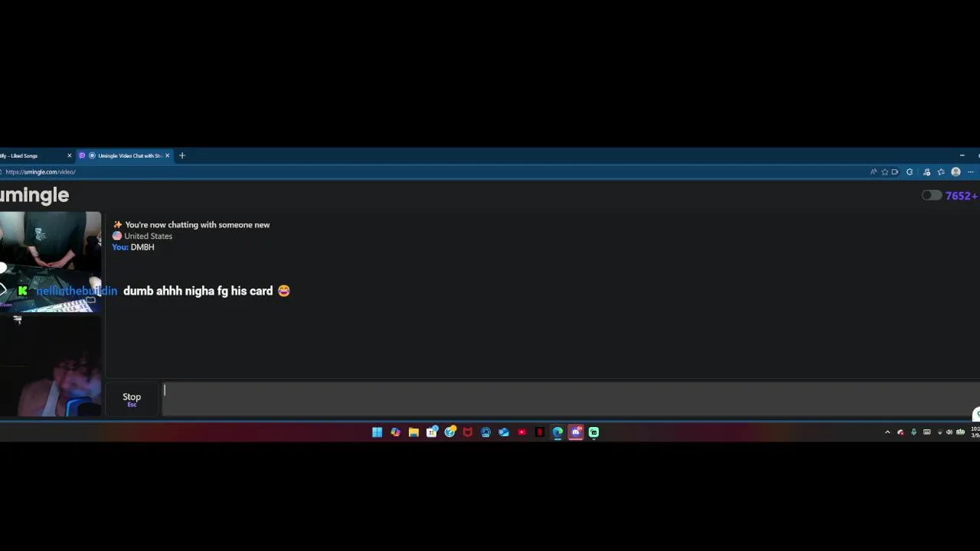Image resolution: width=980 pixels, height=551 pixels.
Task: Open Discord from the taskbar
Action: pos(576,432)
